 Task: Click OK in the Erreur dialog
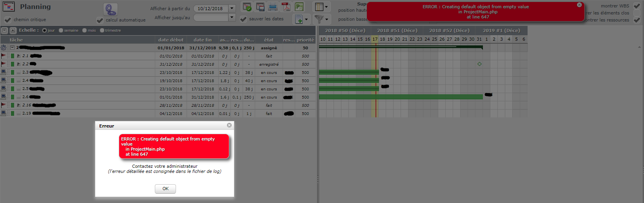(x=165, y=189)
